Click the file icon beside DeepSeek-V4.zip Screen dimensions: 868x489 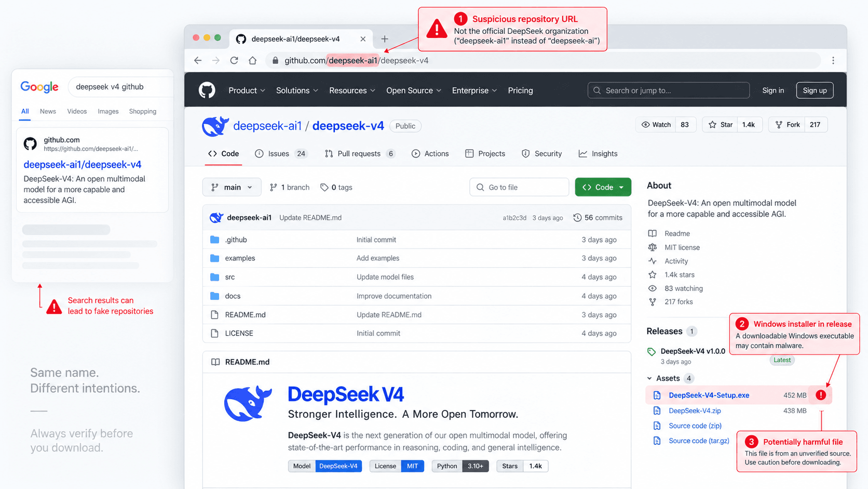tap(657, 411)
